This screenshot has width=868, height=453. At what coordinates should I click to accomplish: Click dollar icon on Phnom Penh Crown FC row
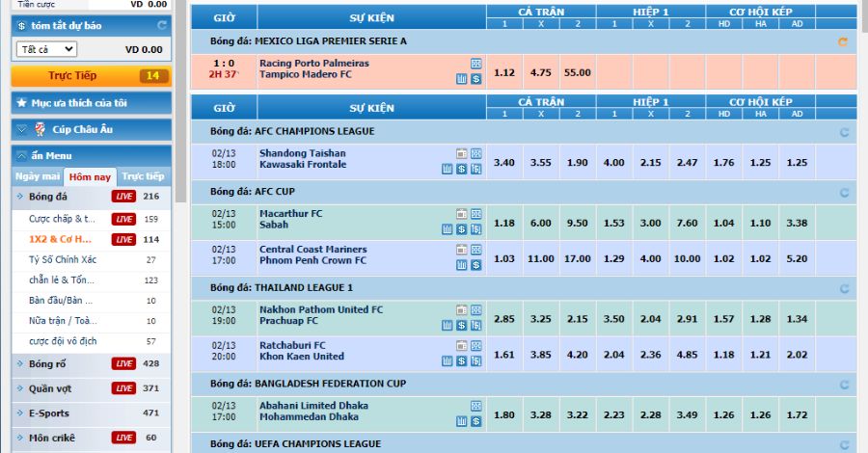click(476, 265)
